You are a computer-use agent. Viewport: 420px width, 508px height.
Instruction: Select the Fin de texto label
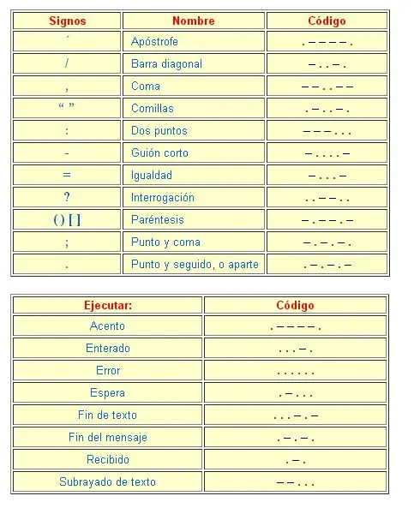tap(108, 415)
